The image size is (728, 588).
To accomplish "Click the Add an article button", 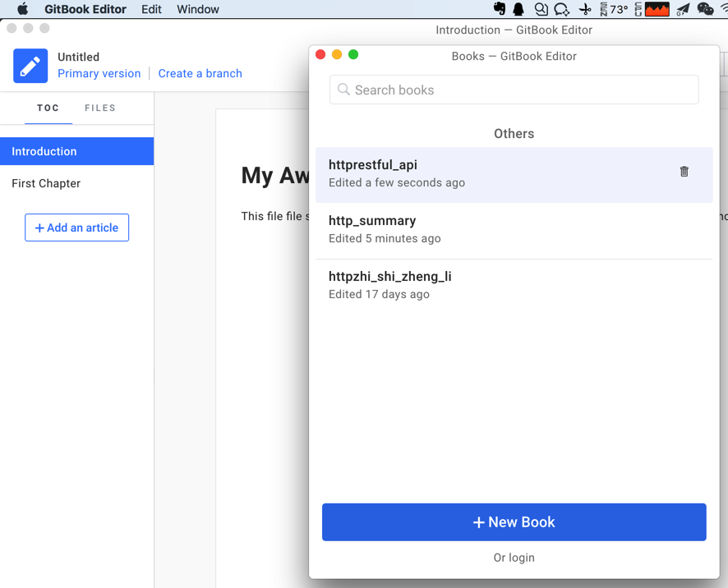I will (x=76, y=227).
